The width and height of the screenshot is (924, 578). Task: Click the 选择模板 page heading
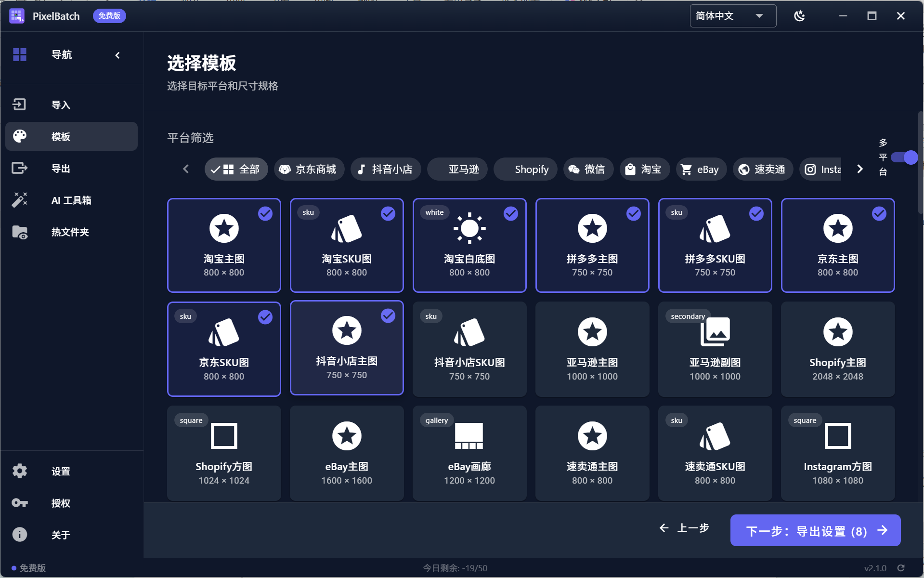click(202, 63)
